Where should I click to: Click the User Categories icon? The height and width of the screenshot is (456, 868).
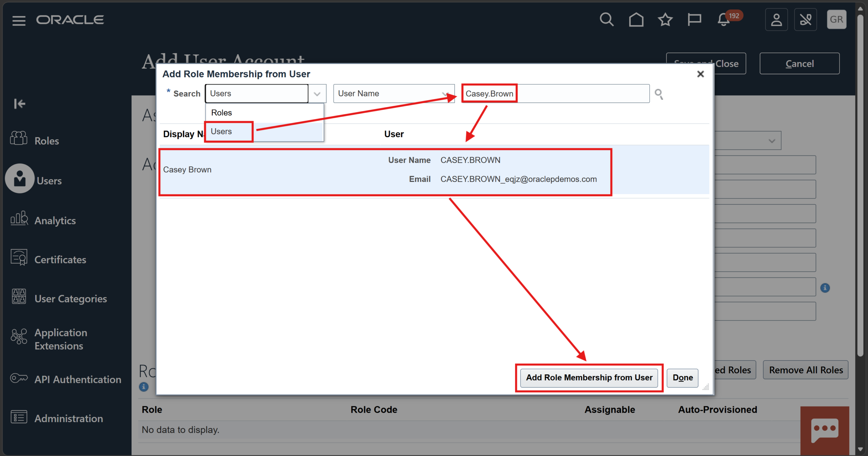point(19,296)
